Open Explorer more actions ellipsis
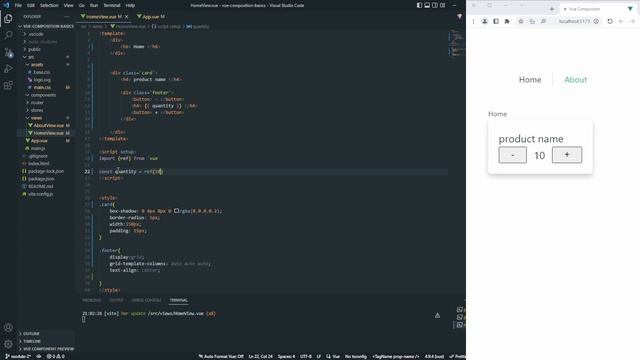Viewport: 640px width, 360px height. pos(67,17)
